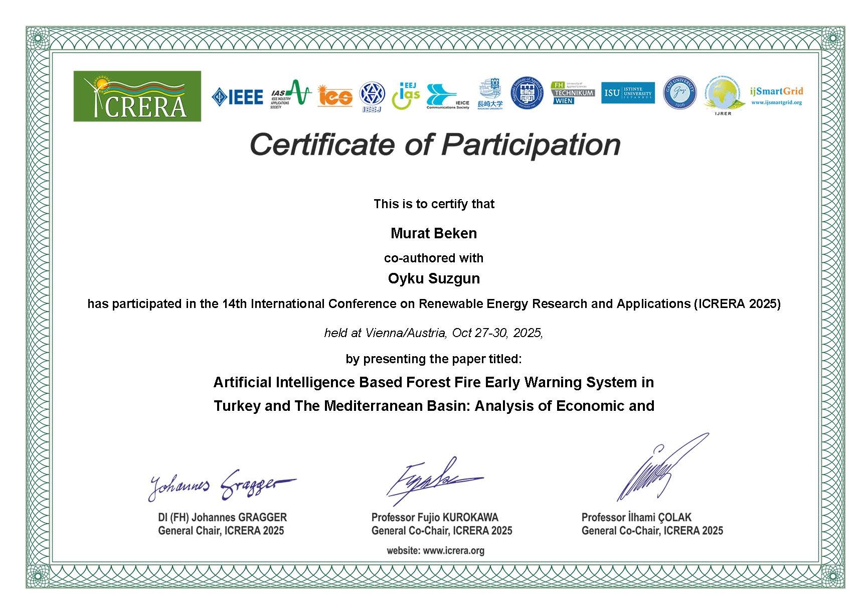This screenshot has height=614, width=868.
Task: Click the green ICRERA conference logo
Action: (x=137, y=96)
